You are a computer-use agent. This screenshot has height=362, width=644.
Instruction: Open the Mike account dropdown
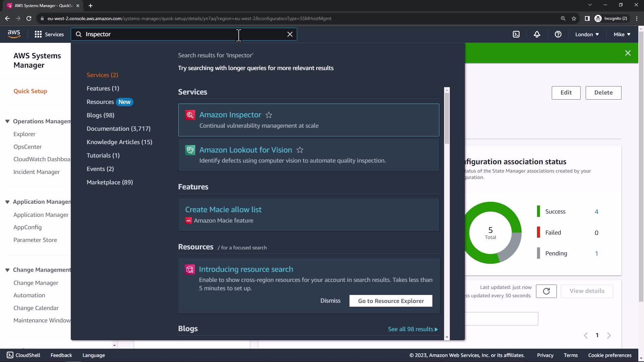[x=622, y=34]
